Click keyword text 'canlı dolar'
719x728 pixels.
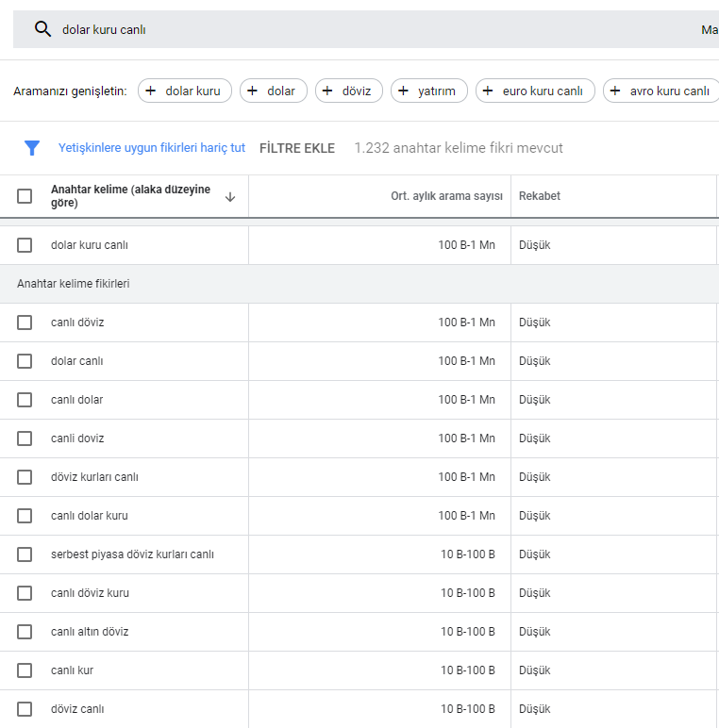click(76, 399)
